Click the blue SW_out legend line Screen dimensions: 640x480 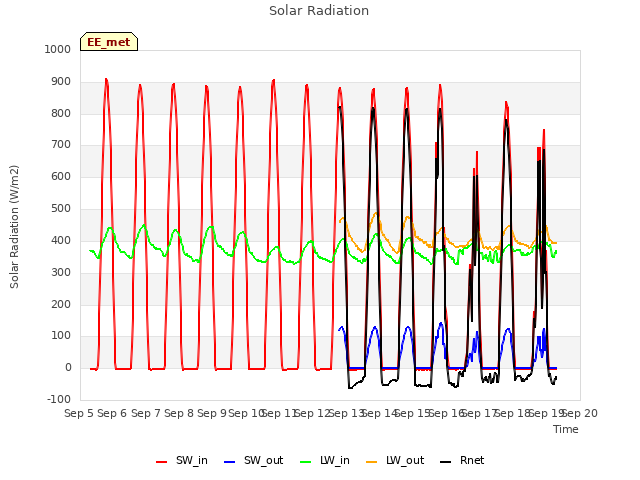click(x=230, y=462)
